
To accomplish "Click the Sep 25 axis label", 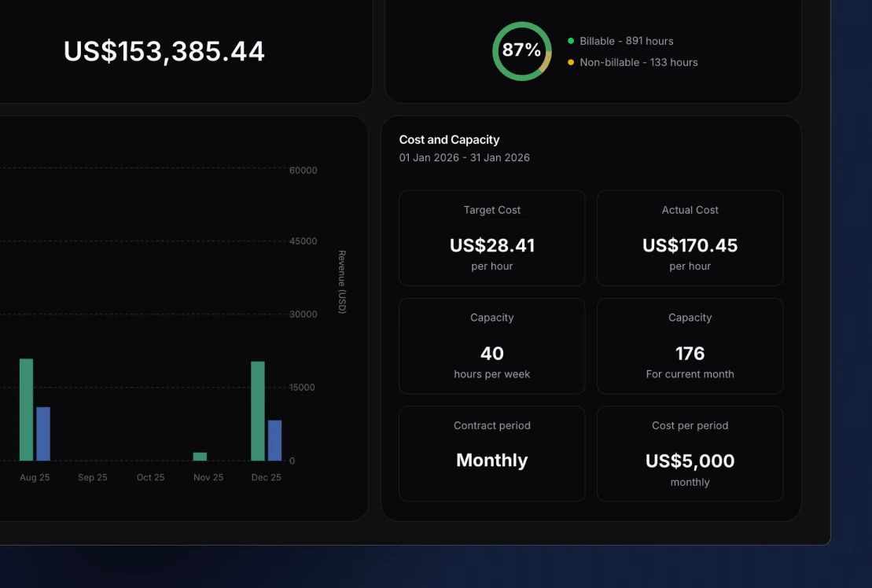I will click(x=93, y=477).
